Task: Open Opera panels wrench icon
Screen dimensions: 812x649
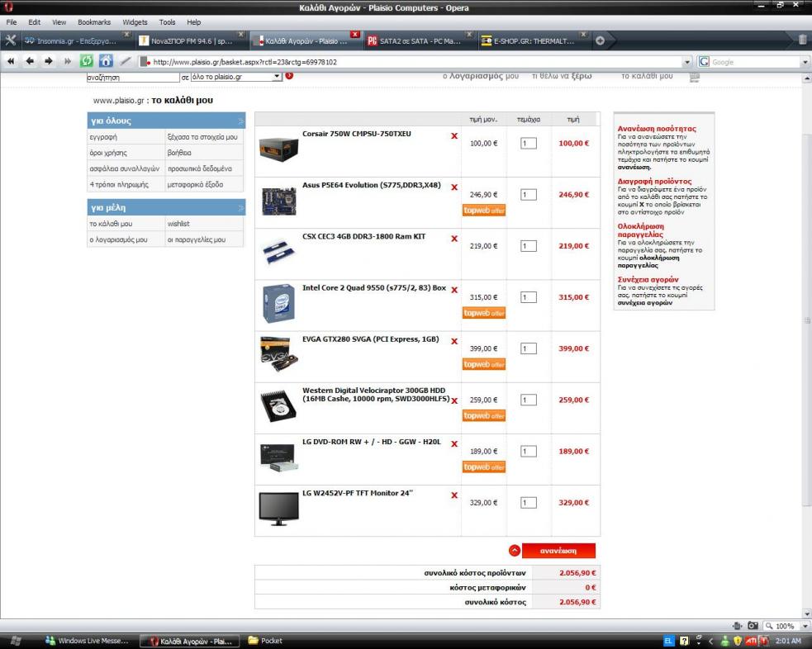Action: click(10, 40)
